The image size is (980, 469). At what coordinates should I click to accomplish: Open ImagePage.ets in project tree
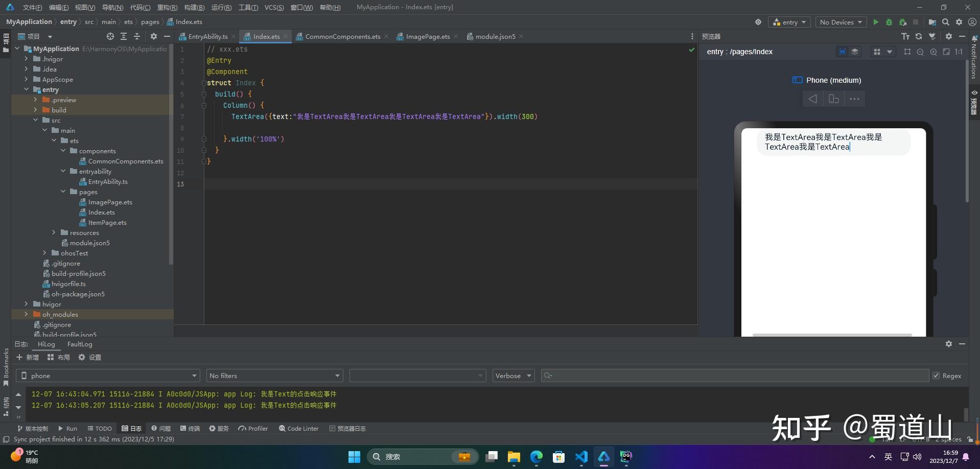pyautogui.click(x=110, y=202)
